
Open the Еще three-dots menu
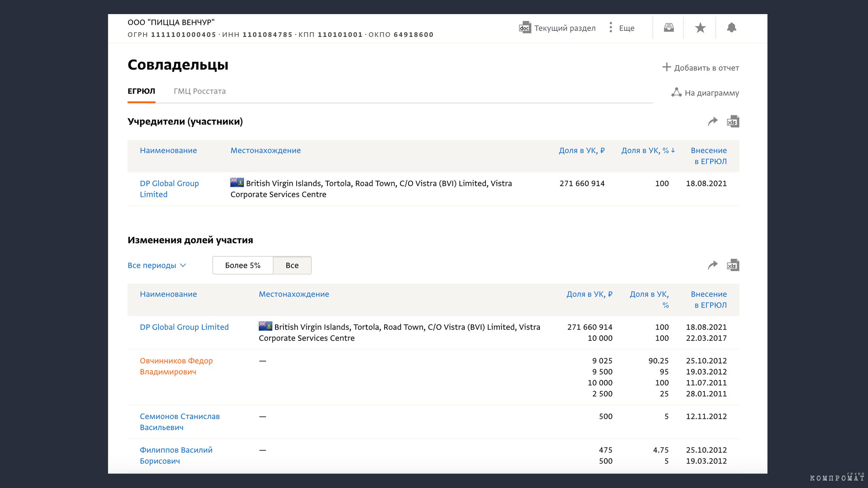[610, 27]
